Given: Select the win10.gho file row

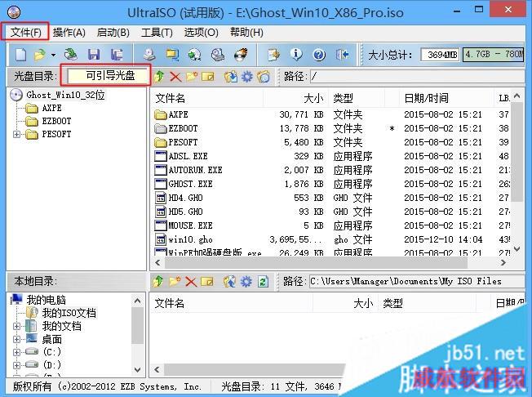Looking at the screenshot, I should pyautogui.click(x=330, y=240).
